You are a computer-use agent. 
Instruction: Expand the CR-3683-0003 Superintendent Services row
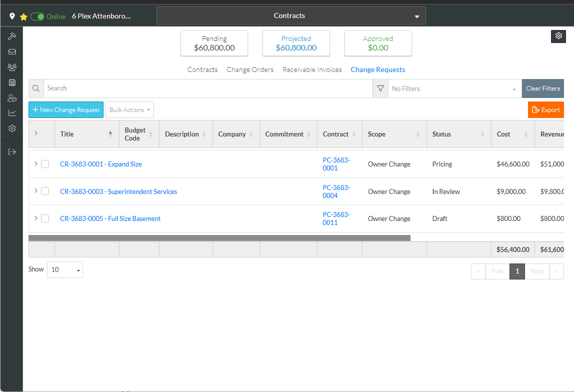coord(35,190)
